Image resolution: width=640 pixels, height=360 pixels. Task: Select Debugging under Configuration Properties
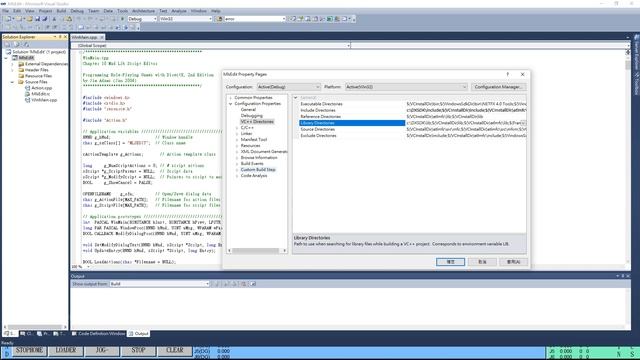[251, 116]
